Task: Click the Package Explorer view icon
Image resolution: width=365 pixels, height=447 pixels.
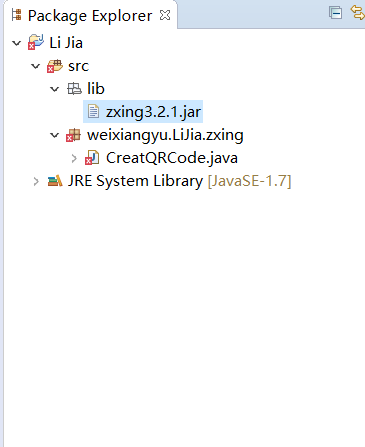Action: point(16,15)
